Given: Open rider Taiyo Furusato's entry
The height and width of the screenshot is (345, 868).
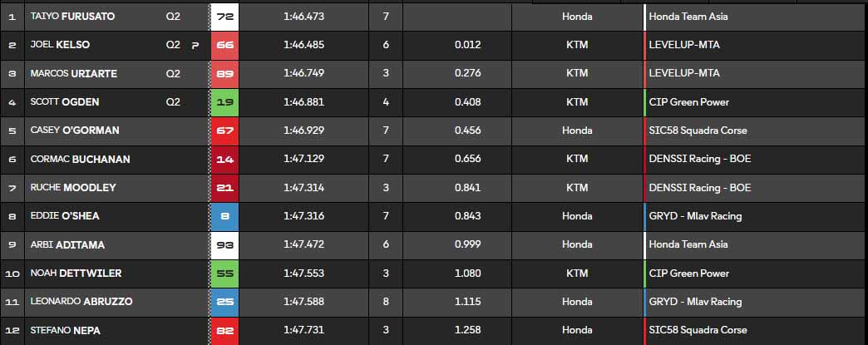Looking at the screenshot, I should click(72, 17).
